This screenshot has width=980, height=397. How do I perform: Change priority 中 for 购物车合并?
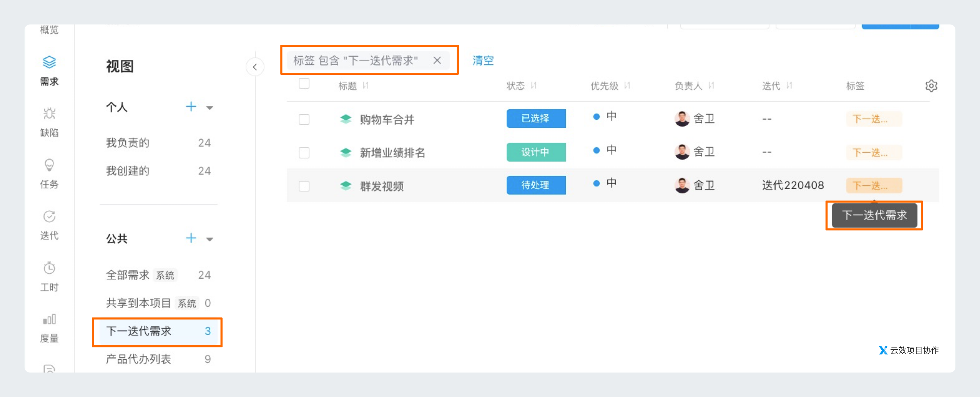tap(605, 116)
